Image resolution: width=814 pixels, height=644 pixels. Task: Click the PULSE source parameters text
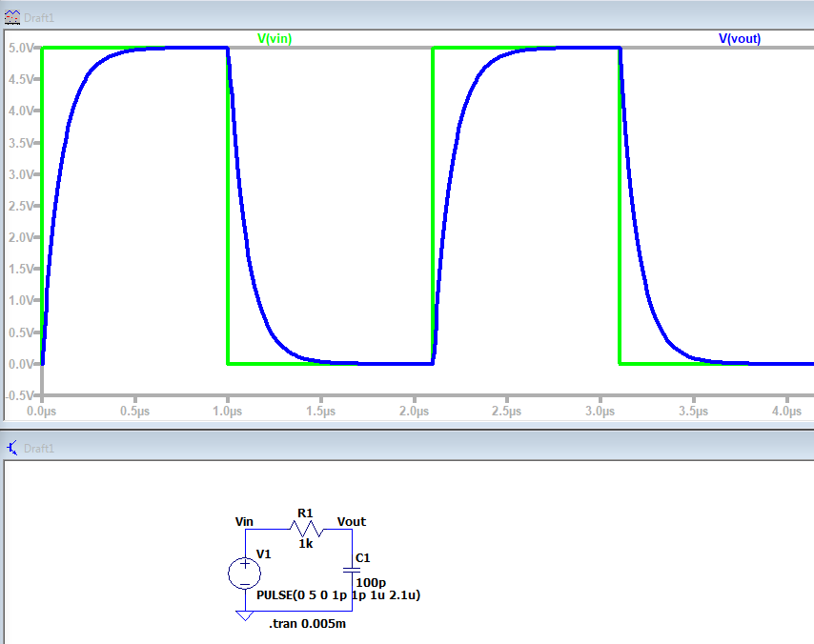point(338,594)
